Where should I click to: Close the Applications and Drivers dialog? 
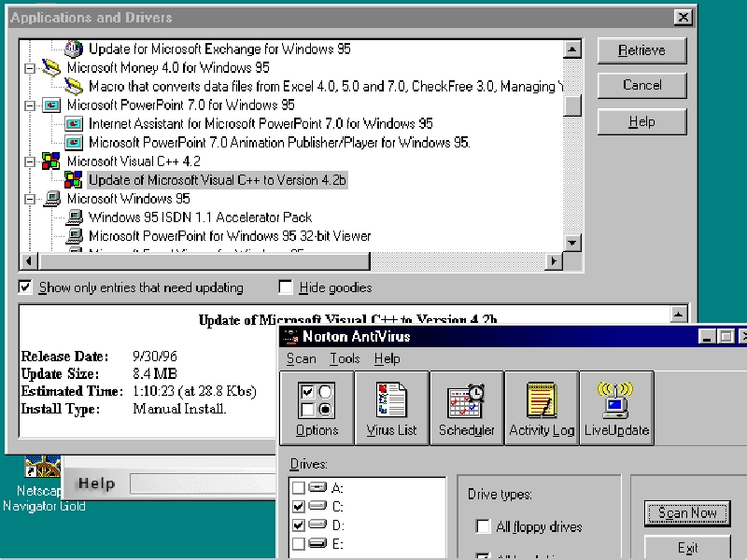point(684,18)
